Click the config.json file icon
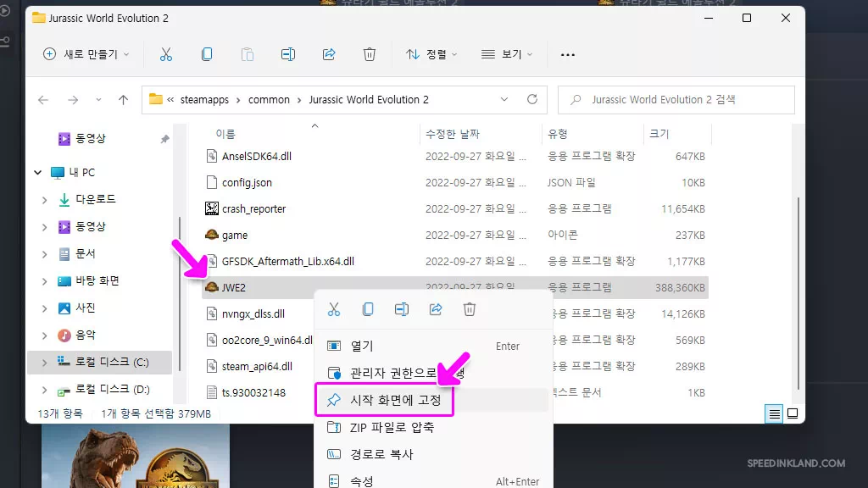 pyautogui.click(x=211, y=182)
